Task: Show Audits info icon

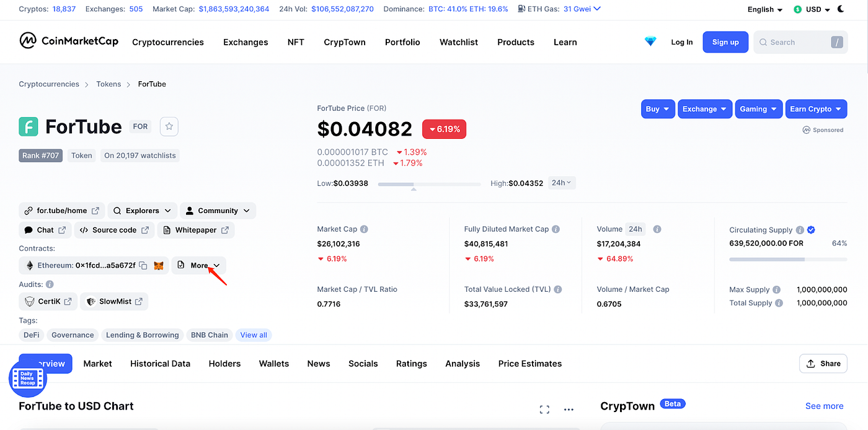Action: pyautogui.click(x=50, y=284)
